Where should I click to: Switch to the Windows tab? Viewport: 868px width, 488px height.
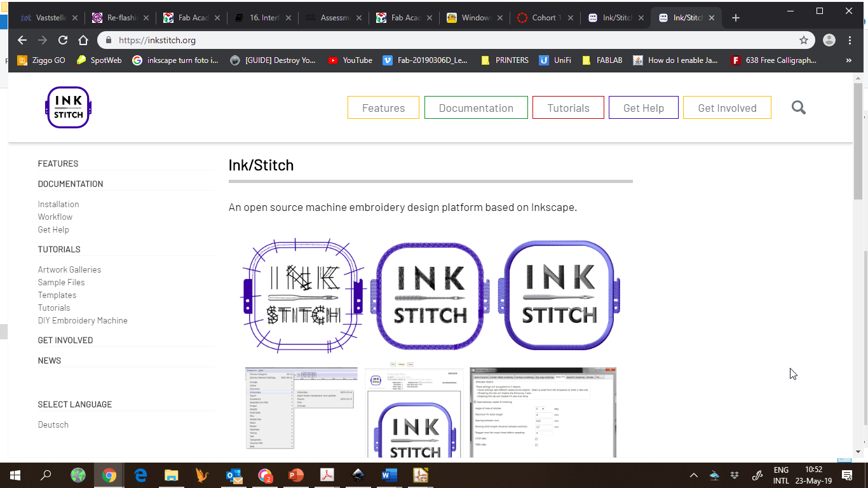coord(475,18)
